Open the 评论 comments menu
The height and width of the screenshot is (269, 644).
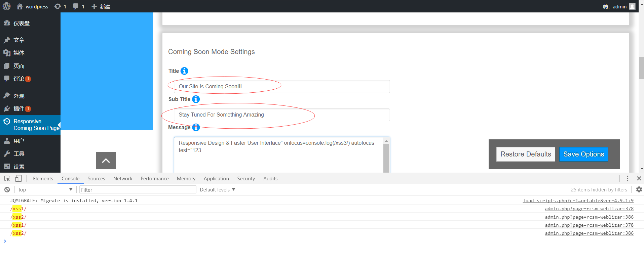[x=30, y=79]
